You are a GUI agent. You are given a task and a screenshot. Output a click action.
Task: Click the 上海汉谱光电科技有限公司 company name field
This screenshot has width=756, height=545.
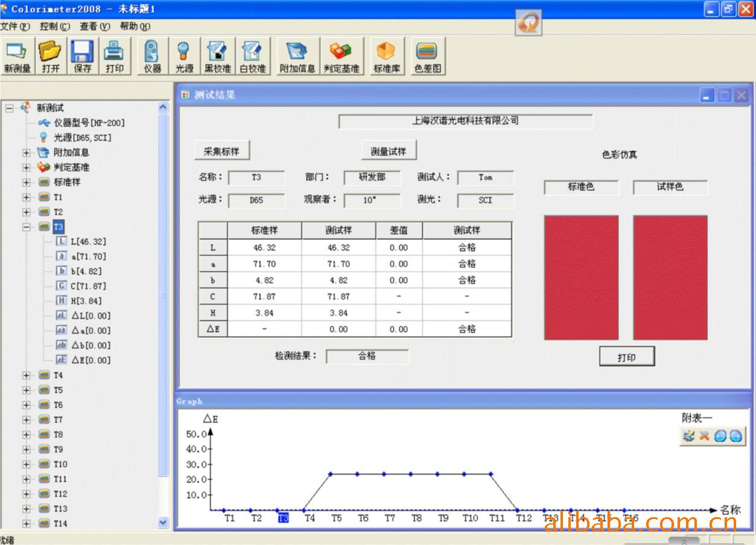pyautogui.click(x=466, y=121)
